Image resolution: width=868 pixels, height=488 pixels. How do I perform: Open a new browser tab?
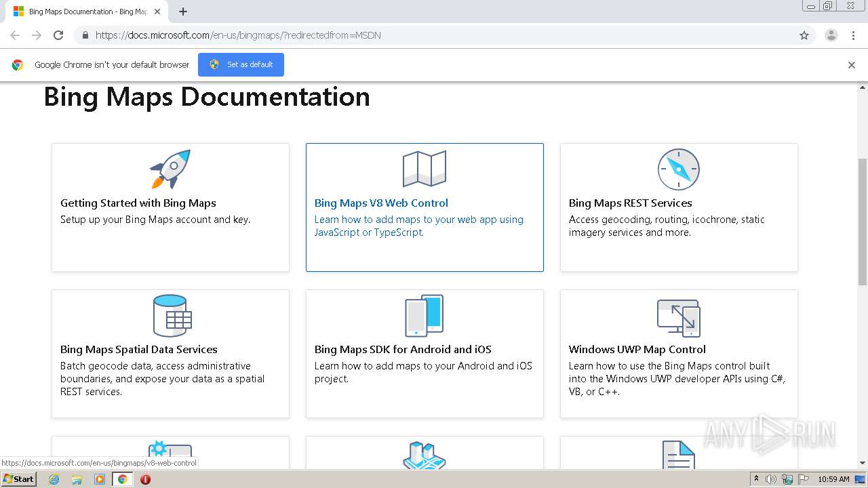[183, 12]
